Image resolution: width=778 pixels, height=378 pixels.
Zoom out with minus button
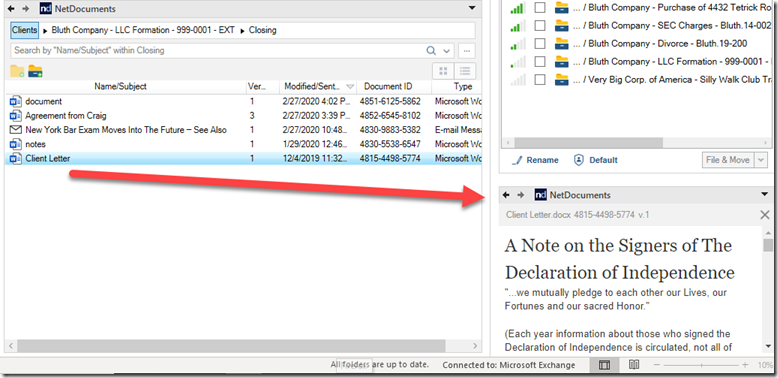(656, 365)
